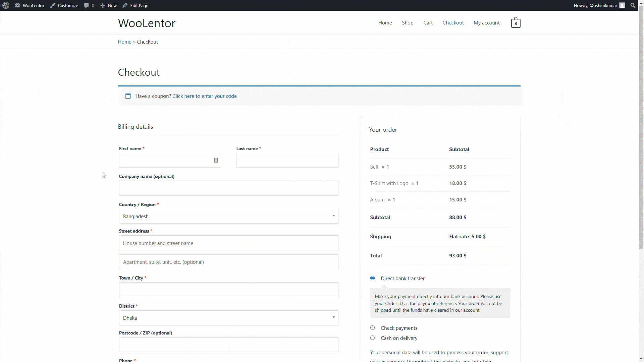Click the user avatar next to Howdy
Image resolution: width=644 pixels, height=362 pixels.
(x=622, y=5)
